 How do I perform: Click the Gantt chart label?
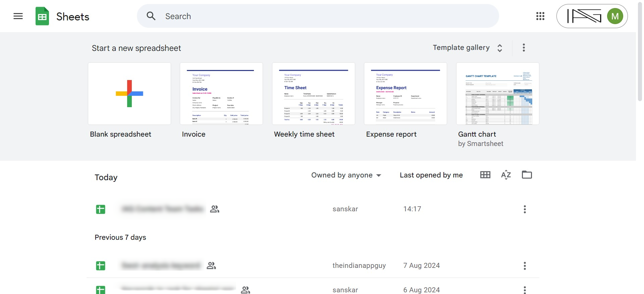click(x=477, y=134)
